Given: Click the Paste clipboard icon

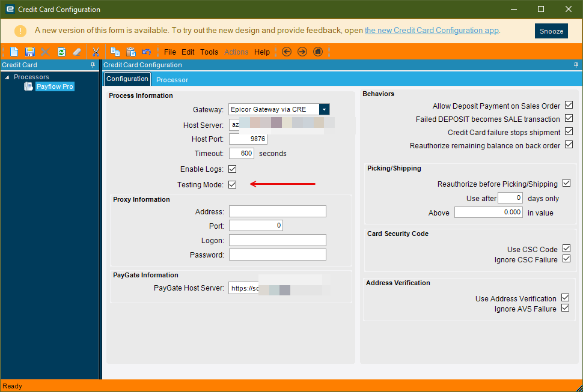Looking at the screenshot, I should (x=131, y=52).
